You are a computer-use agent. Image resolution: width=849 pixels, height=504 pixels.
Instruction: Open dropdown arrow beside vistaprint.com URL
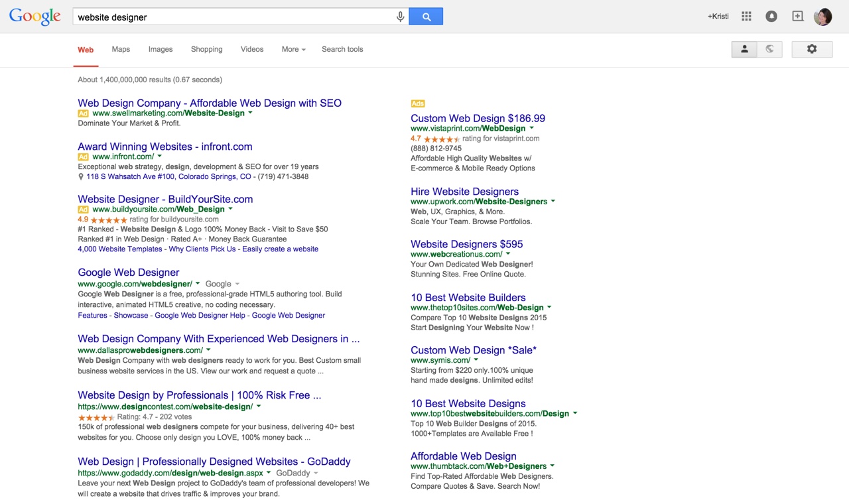531,129
